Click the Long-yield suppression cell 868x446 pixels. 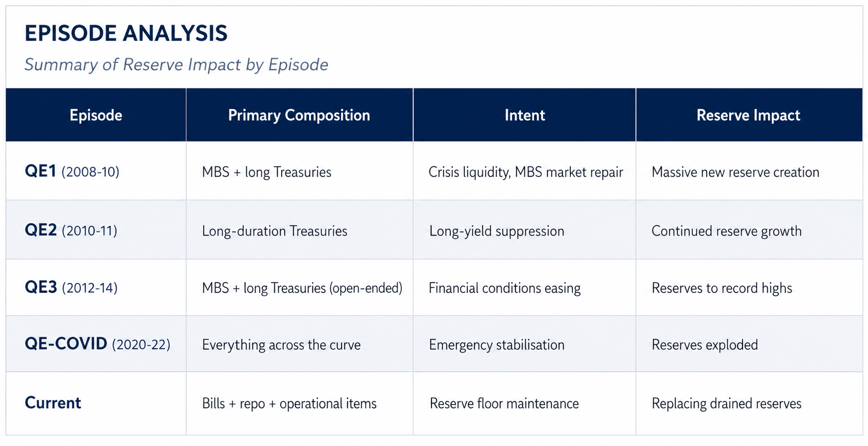(496, 231)
